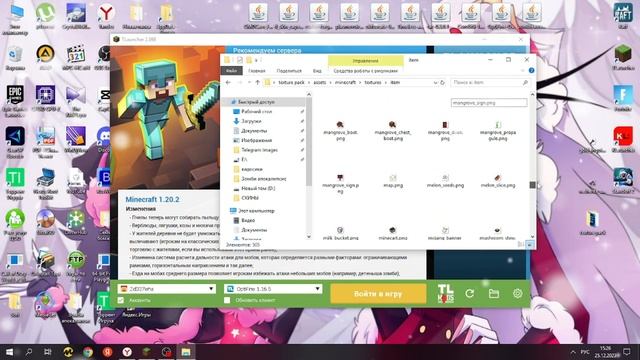Click 'textures' in breadcrumb path
640x360 pixels.
373,82
